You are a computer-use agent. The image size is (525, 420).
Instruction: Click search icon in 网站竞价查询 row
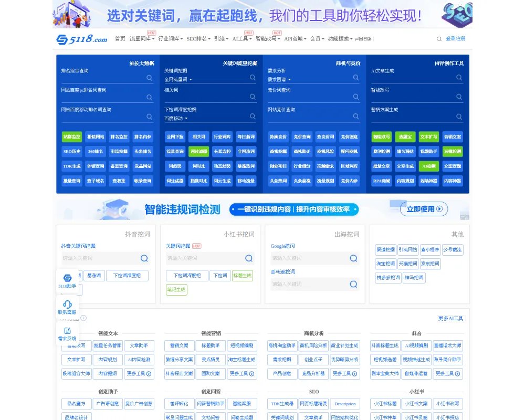pyautogui.click(x=356, y=116)
